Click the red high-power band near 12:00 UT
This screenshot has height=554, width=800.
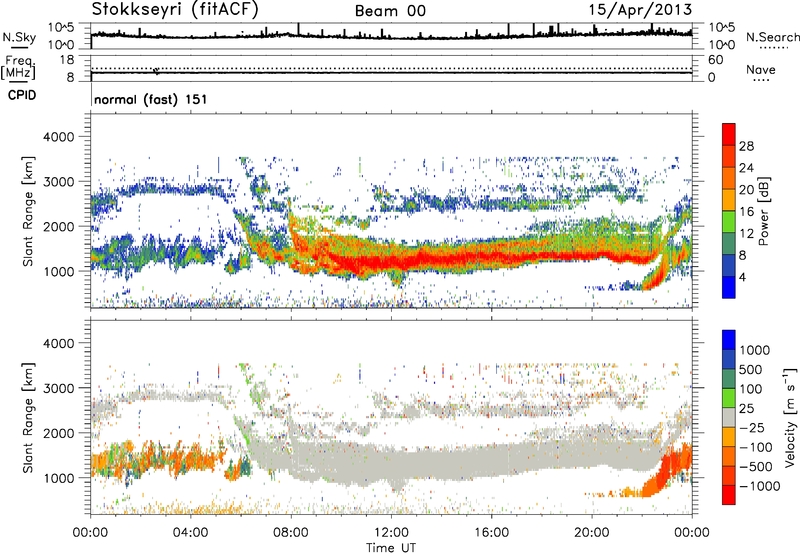coord(391,261)
